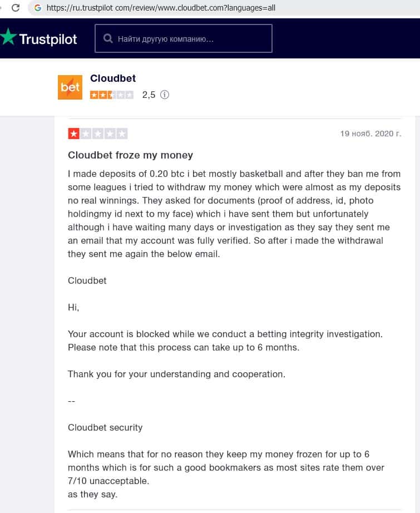Click the browser forward arrow
Viewport: 420px width, 513px height.
(2, 8)
